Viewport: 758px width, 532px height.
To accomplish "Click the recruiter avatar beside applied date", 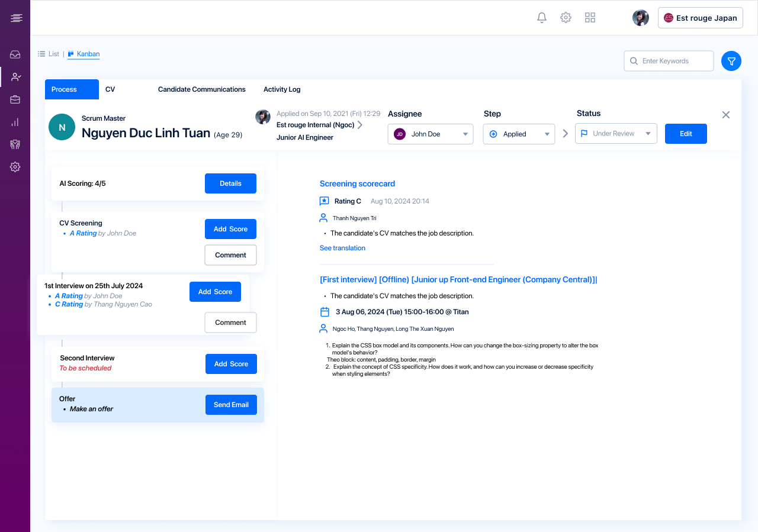I will pos(263,117).
